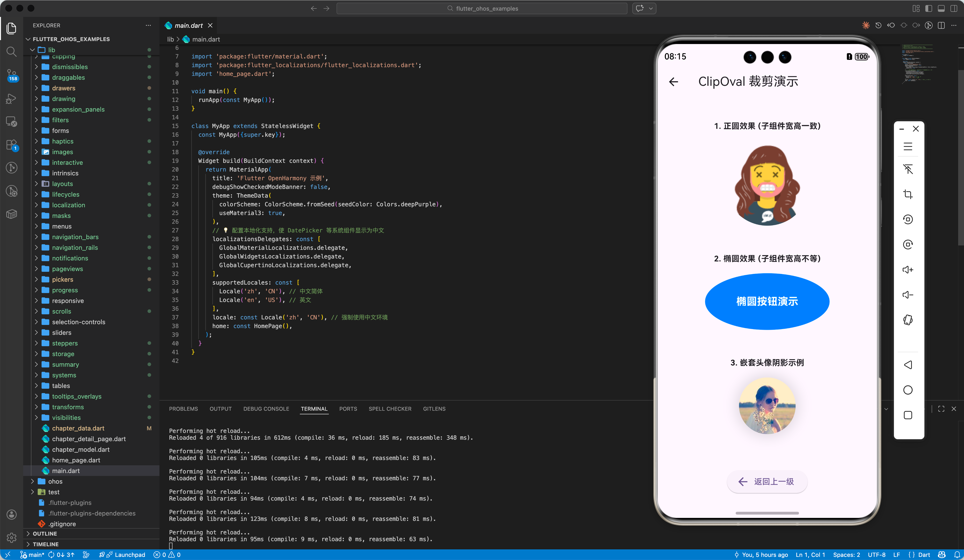Switch to the PROBLEMS tab
This screenshot has height=560, width=964.
[x=183, y=409]
